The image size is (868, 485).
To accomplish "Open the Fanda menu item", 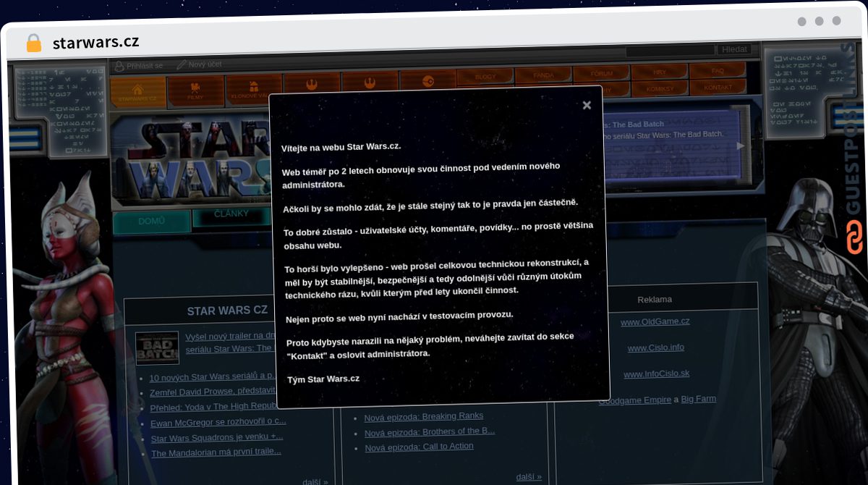I will click(x=543, y=75).
